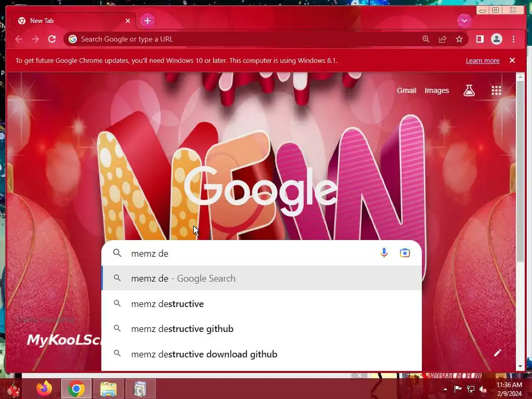Share this page icon
Image resolution: width=532 pixels, height=399 pixels.
pyautogui.click(x=443, y=39)
